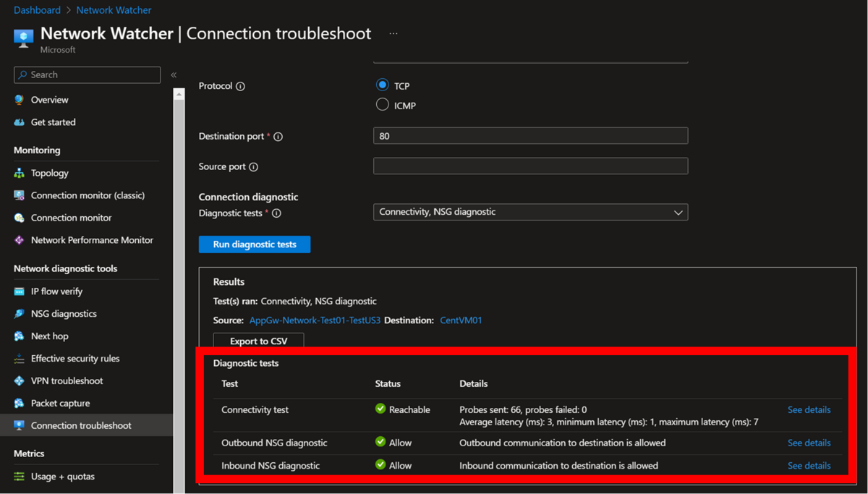Open the Overview globe icon

[20, 100]
